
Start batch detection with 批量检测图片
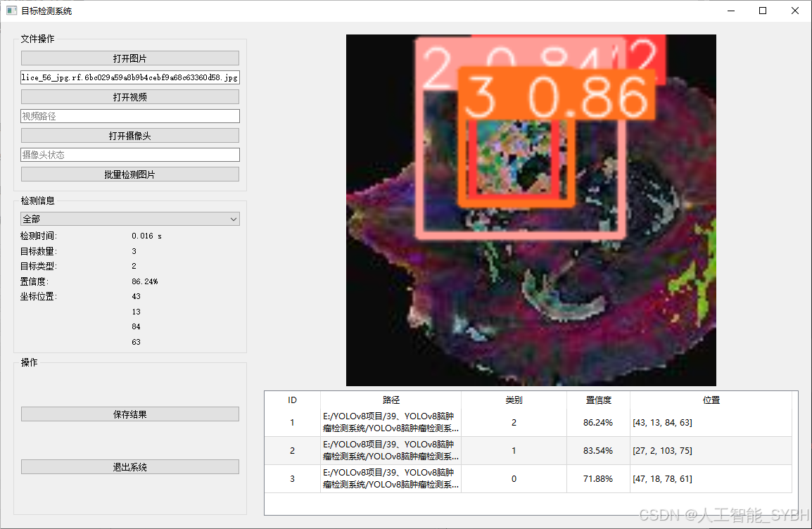point(130,174)
